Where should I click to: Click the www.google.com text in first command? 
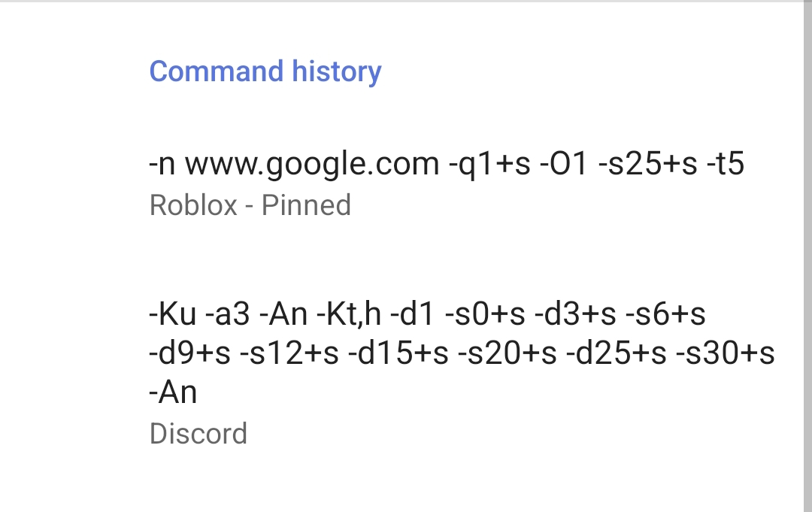(312, 164)
